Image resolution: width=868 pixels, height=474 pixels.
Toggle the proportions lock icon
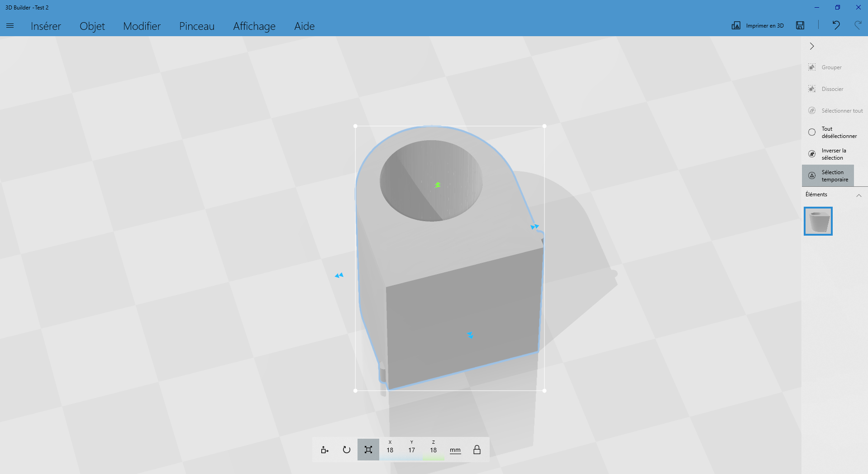point(477,450)
